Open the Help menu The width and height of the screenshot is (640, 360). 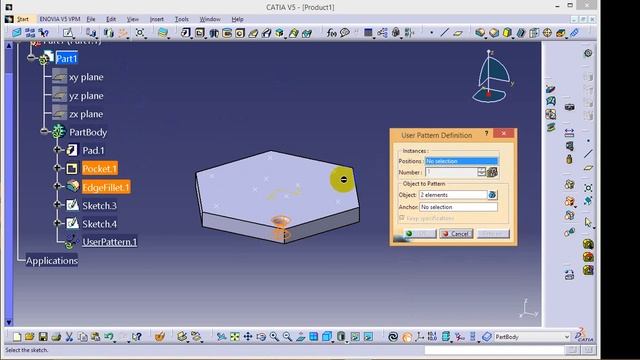237,19
